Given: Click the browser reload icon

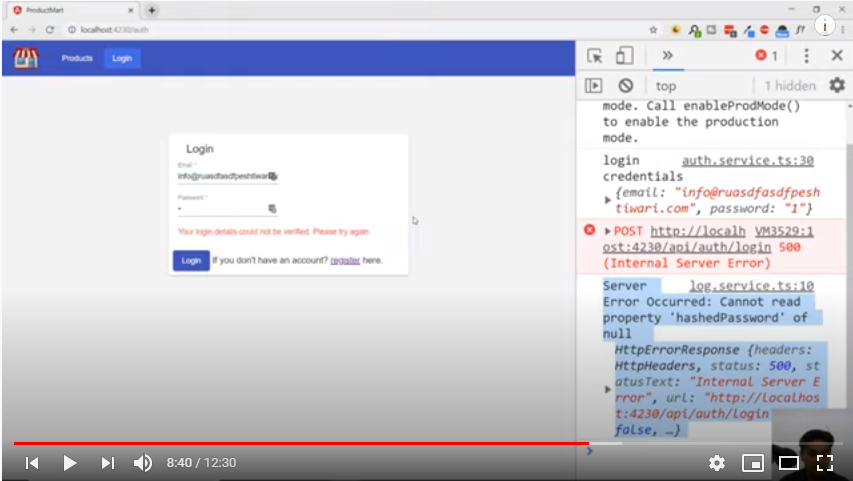Looking at the screenshot, I should click(50, 30).
